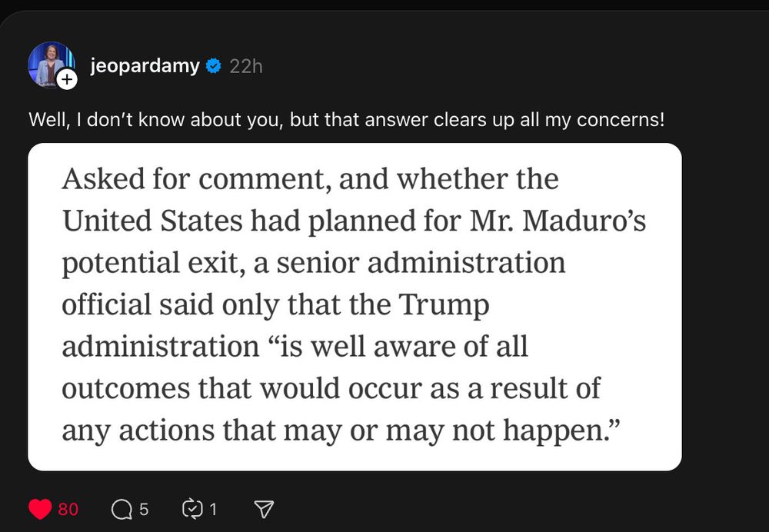The image size is (769, 532).
Task: Open jeopardamy's profile picture
Action: [x=51, y=65]
